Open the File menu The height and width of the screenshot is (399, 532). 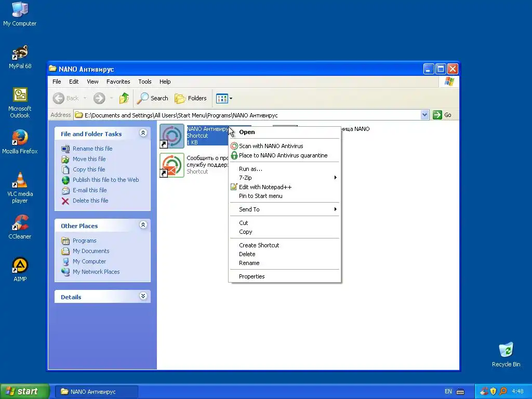(x=57, y=82)
